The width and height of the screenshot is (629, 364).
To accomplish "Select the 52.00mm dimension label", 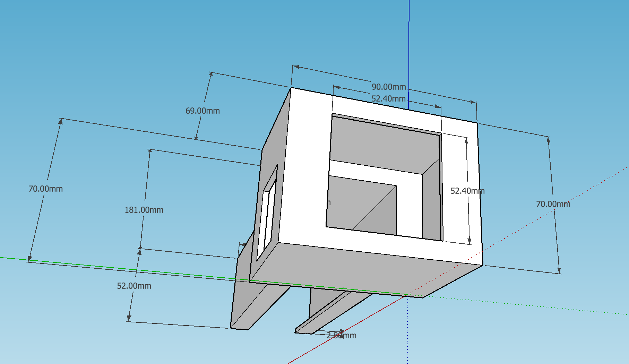I will pyautogui.click(x=134, y=286).
